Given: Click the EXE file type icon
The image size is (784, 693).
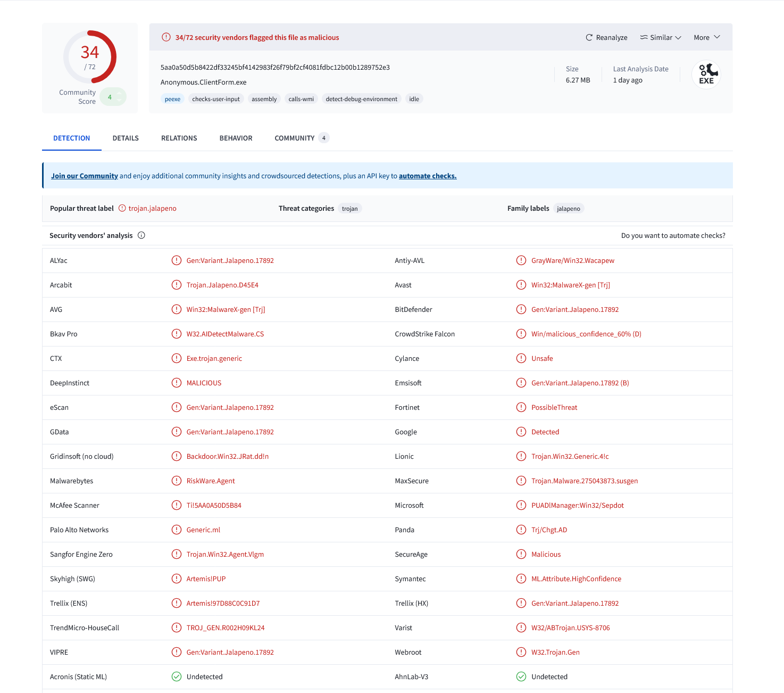Looking at the screenshot, I should coord(706,74).
